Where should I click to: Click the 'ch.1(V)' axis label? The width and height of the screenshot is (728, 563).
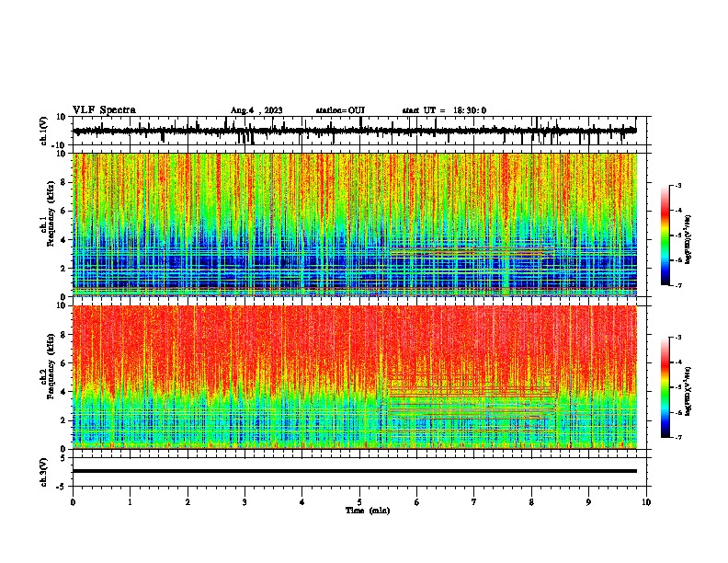pyautogui.click(x=44, y=131)
